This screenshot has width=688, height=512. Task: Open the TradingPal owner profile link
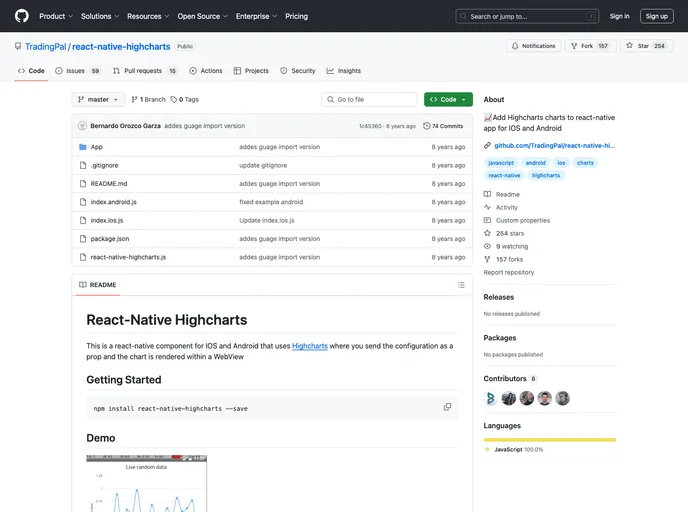(46, 47)
